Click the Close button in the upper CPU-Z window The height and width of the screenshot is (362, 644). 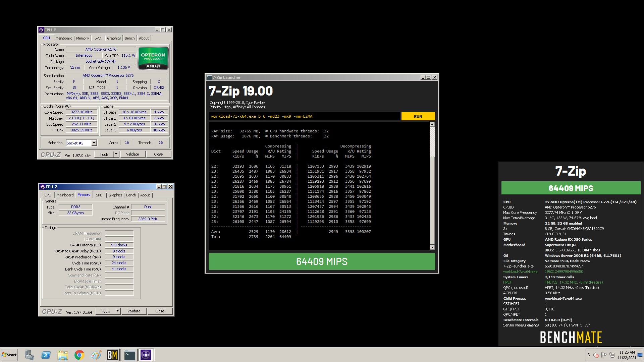click(x=158, y=154)
